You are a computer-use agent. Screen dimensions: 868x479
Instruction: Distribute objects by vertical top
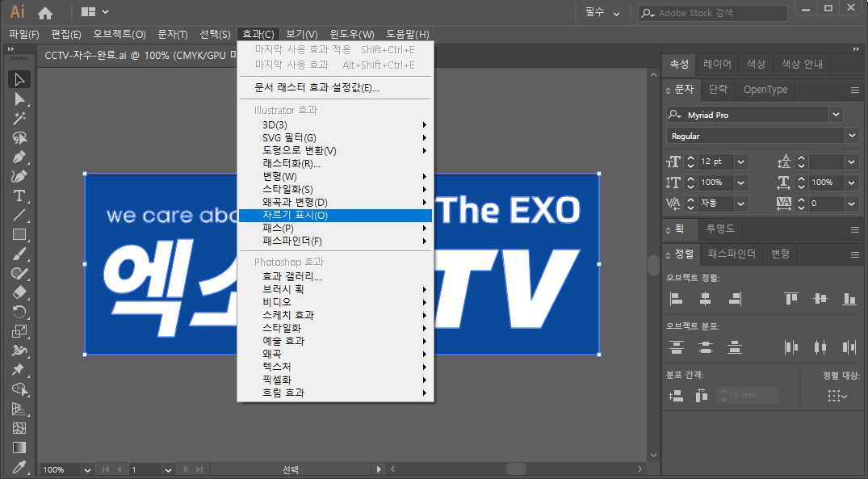[x=677, y=347]
